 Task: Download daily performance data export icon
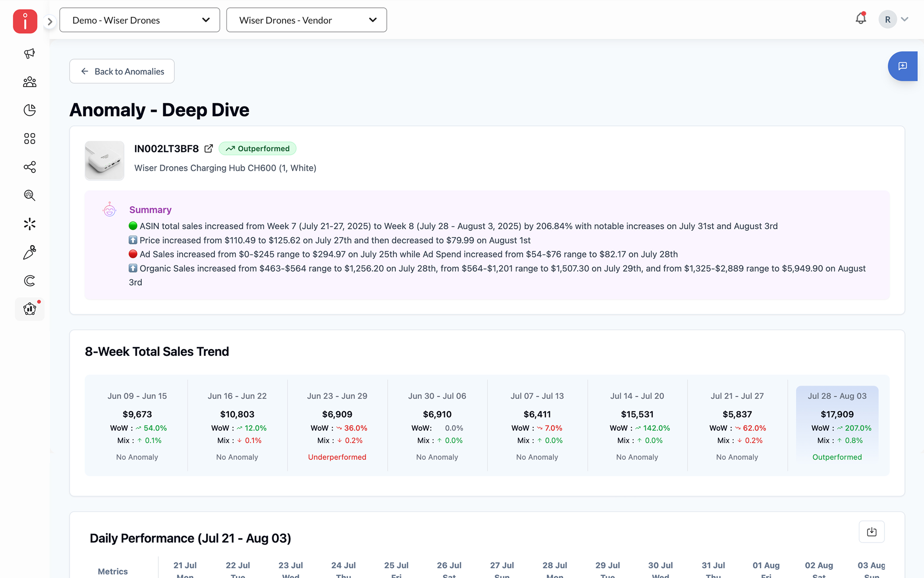tap(871, 531)
